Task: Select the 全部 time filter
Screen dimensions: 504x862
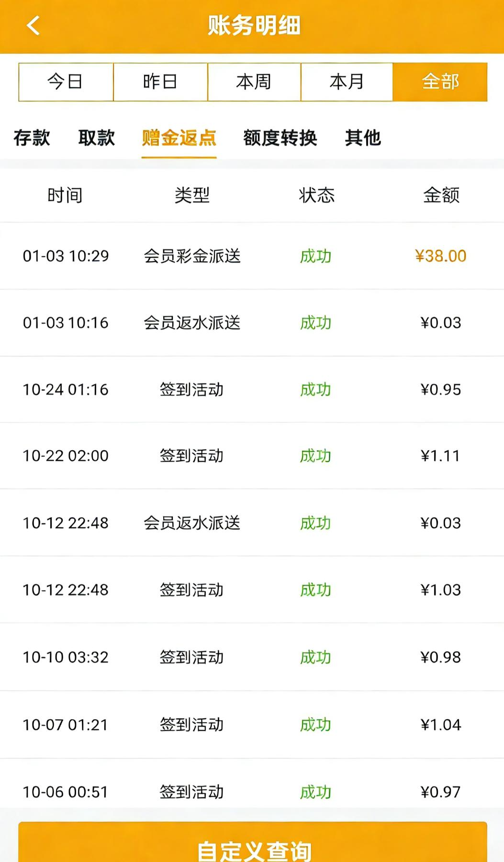Action: (440, 82)
